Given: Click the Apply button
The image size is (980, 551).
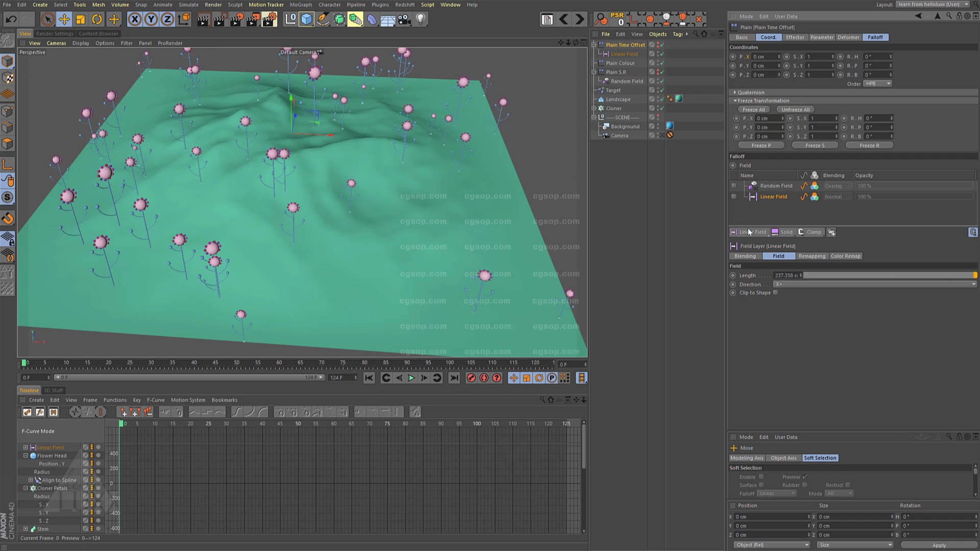Looking at the screenshot, I should [x=939, y=545].
